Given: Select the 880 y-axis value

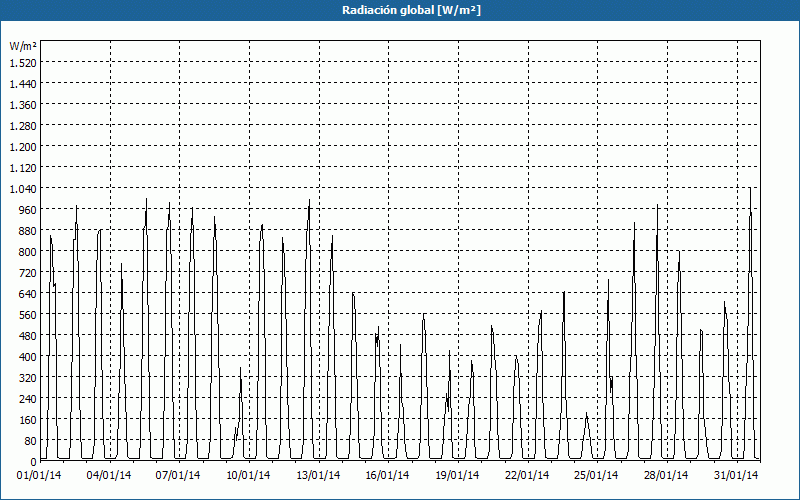Looking at the screenshot, I should pos(28,231).
